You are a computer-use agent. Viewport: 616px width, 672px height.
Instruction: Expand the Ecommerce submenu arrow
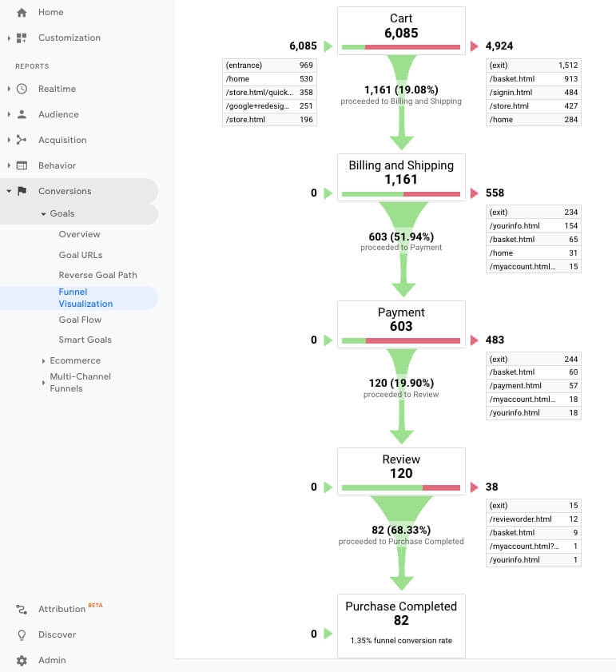(x=43, y=361)
